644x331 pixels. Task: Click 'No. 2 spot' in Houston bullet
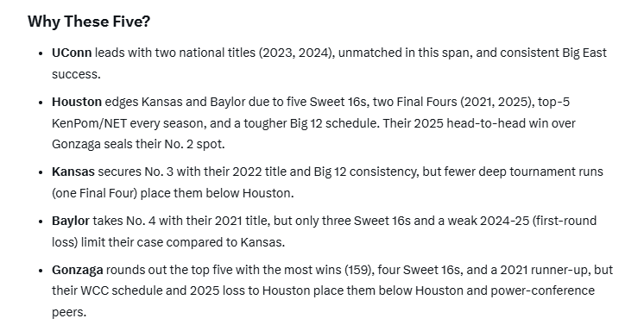coord(194,144)
